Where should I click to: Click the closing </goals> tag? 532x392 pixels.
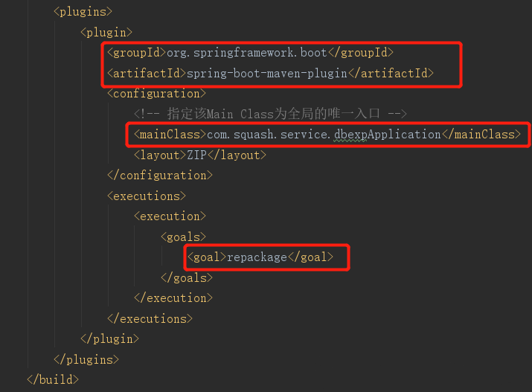pyautogui.click(x=187, y=277)
